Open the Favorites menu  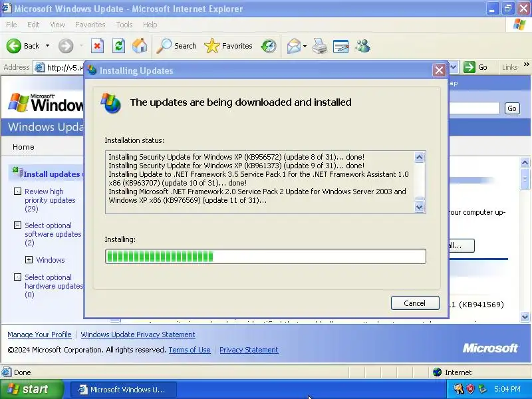pos(90,25)
